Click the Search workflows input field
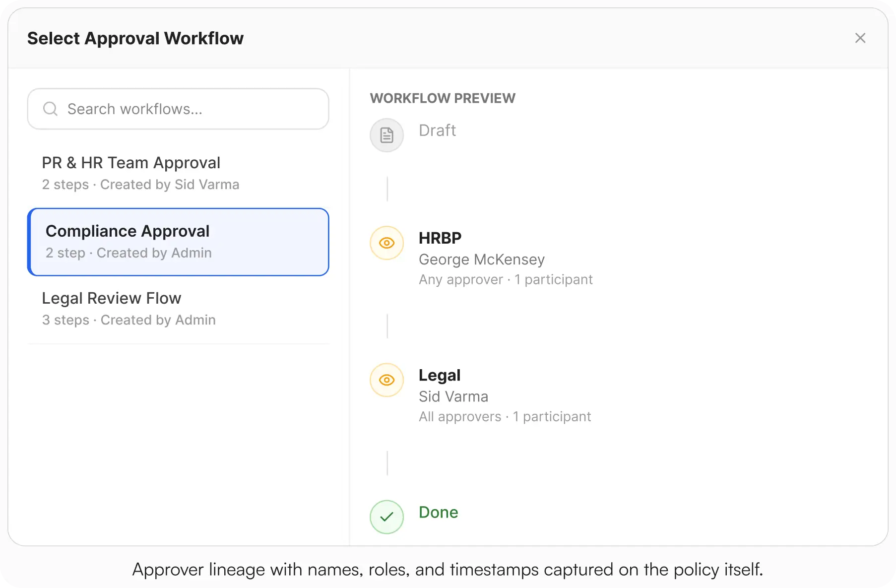896x588 pixels. [x=178, y=109]
